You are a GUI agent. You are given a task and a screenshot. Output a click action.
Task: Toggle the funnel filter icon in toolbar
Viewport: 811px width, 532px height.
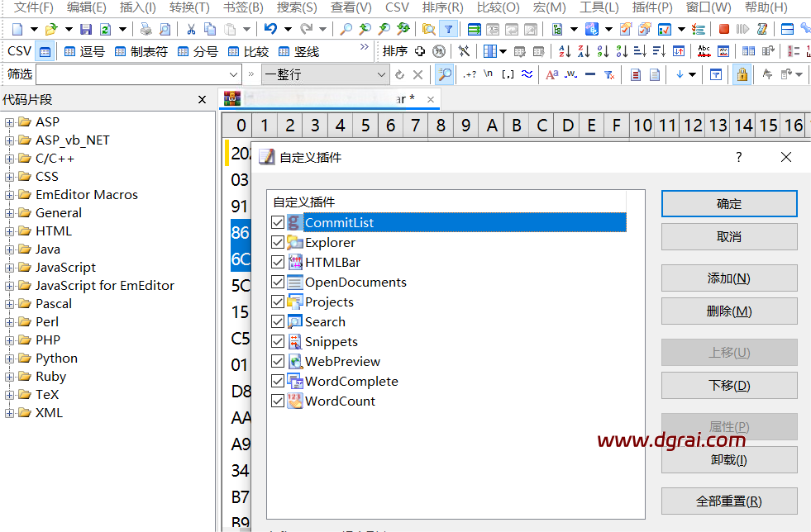tap(448, 29)
